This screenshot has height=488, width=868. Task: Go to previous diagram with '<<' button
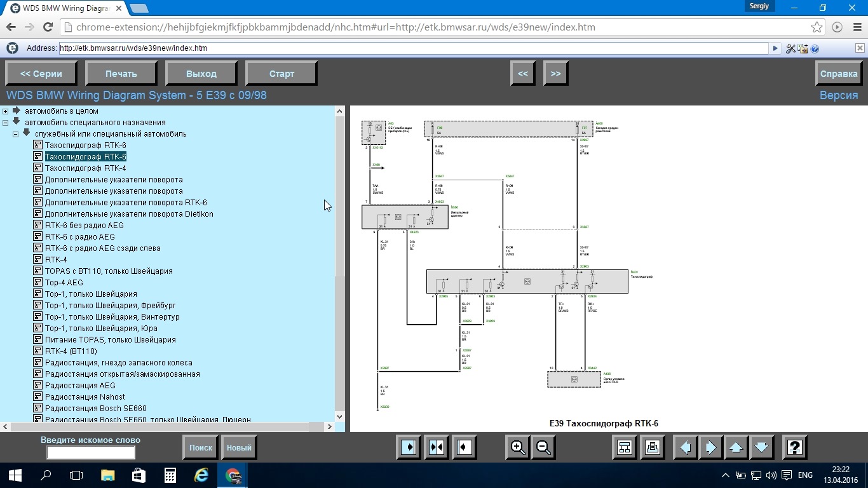click(523, 73)
